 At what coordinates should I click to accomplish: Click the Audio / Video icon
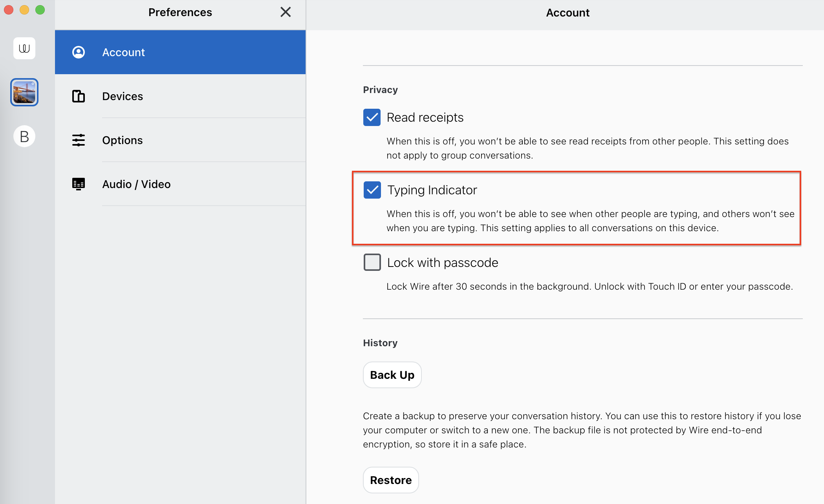79,184
